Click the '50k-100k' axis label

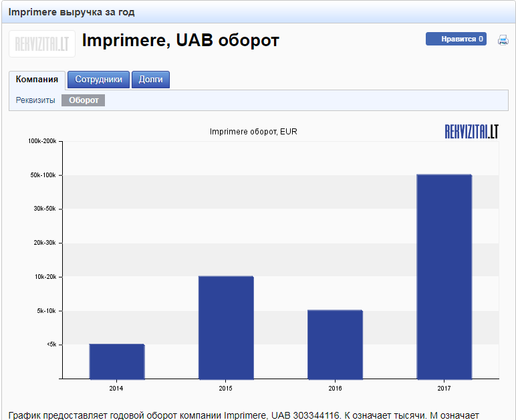pos(43,175)
